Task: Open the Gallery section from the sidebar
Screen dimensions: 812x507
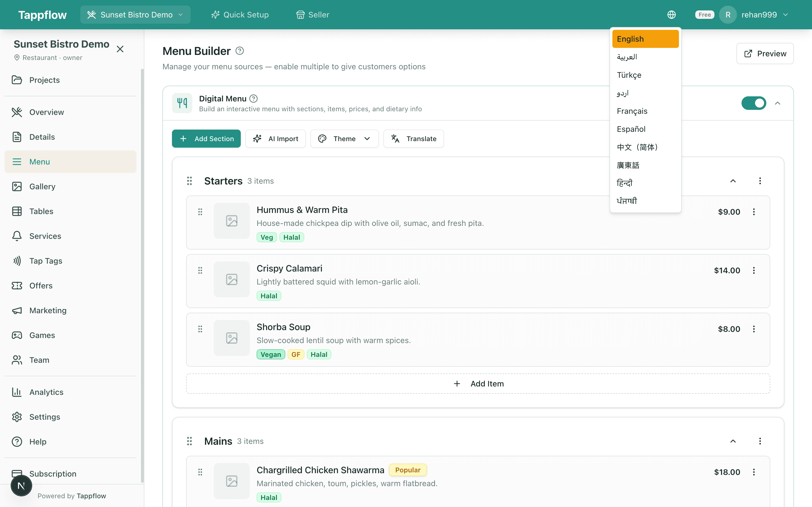Action: pos(42,186)
